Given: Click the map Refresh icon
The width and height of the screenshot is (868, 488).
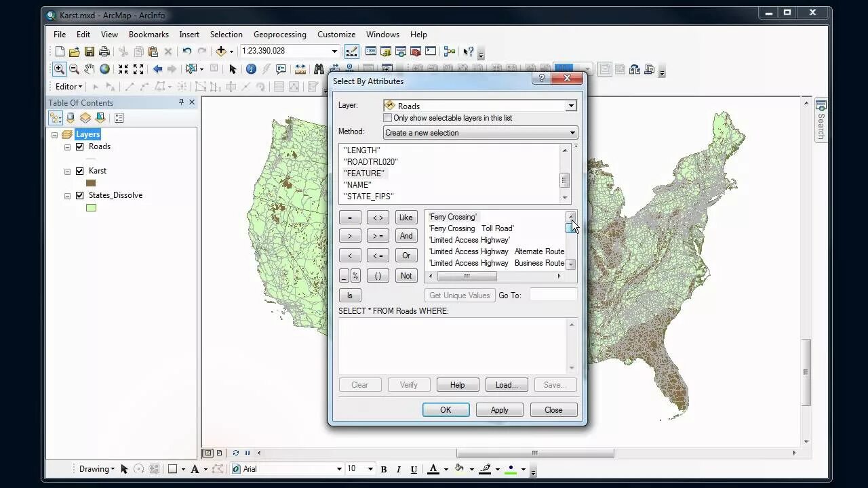Looking at the screenshot, I should (x=235, y=453).
